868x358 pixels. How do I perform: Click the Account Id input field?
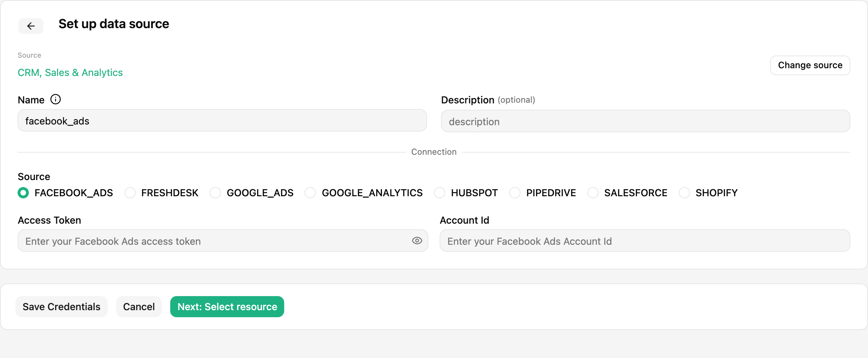pyautogui.click(x=645, y=241)
